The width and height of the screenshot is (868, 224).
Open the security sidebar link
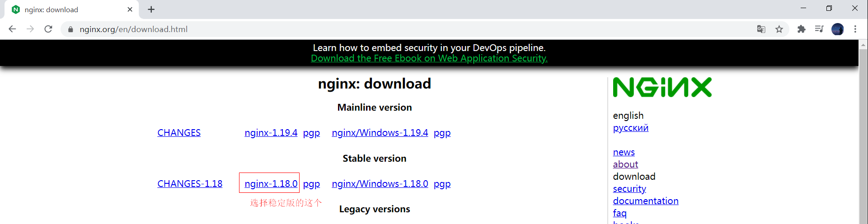tap(629, 189)
